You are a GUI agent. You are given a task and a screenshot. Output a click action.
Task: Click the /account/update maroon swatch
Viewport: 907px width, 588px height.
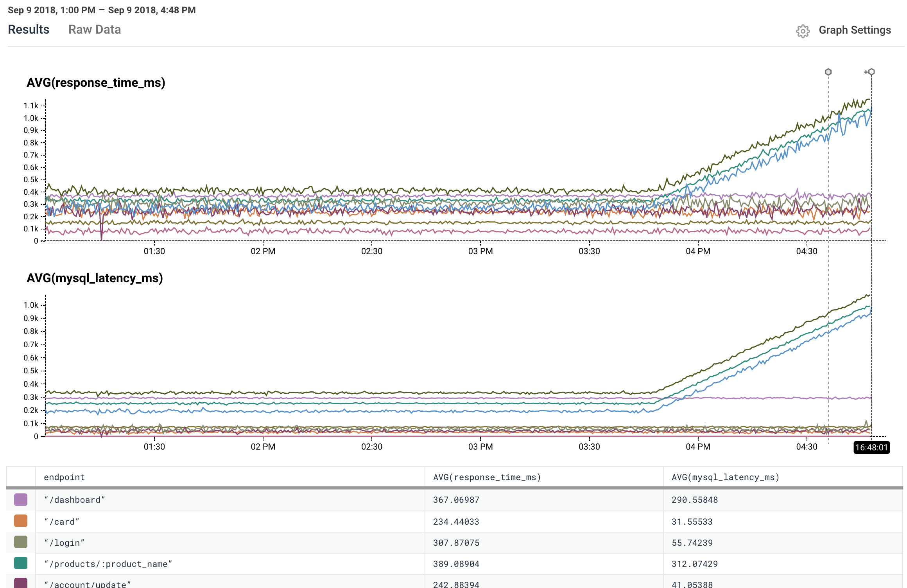coord(21,583)
